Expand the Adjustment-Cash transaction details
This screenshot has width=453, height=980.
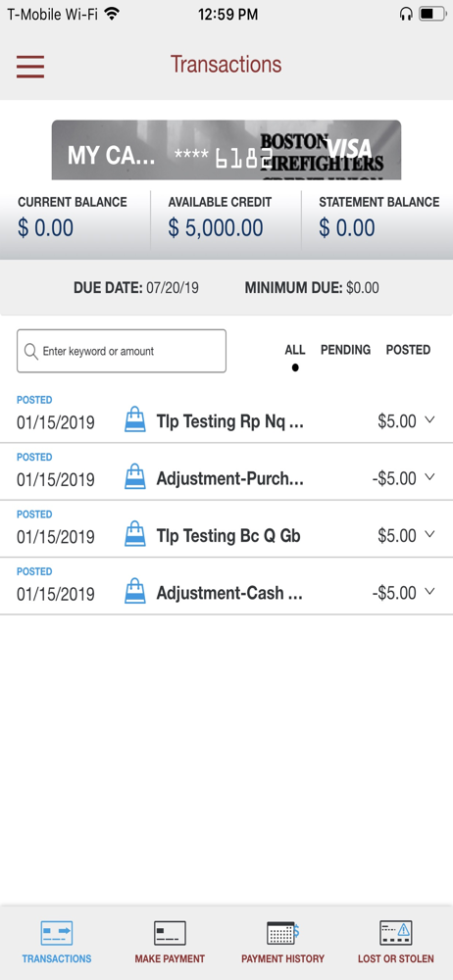tap(429, 591)
